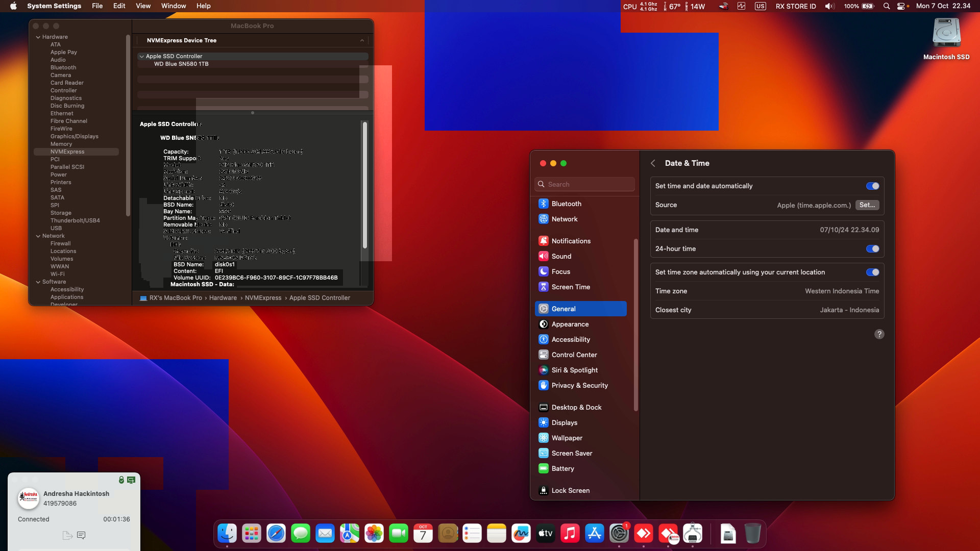Launch Safari from the Dock
This screenshot has height=551, width=980.
[276, 534]
